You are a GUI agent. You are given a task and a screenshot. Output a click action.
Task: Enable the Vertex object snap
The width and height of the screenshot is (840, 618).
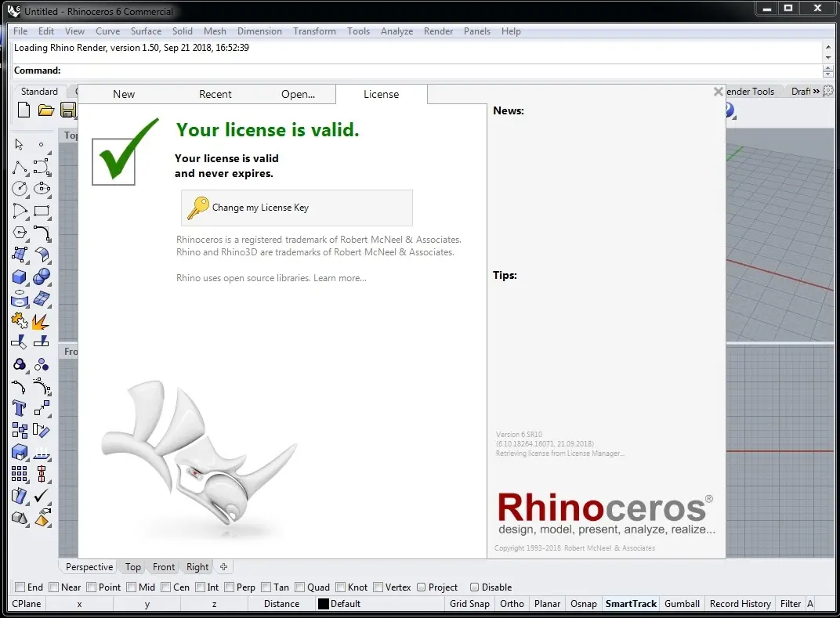click(x=378, y=587)
